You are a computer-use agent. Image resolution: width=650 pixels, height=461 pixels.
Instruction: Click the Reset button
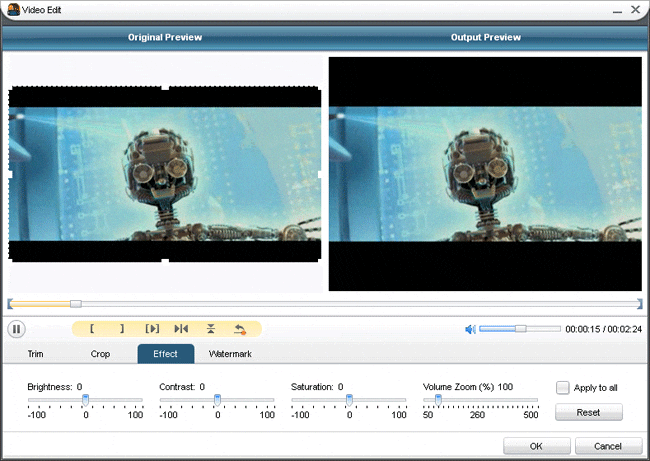589,412
